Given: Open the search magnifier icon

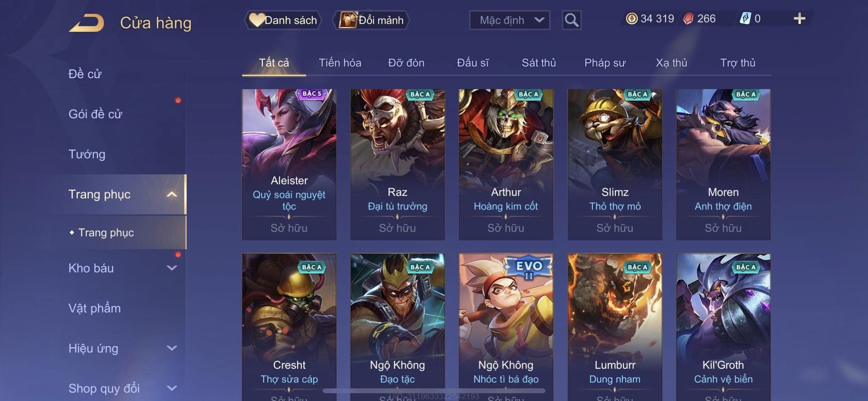Looking at the screenshot, I should click(x=571, y=20).
